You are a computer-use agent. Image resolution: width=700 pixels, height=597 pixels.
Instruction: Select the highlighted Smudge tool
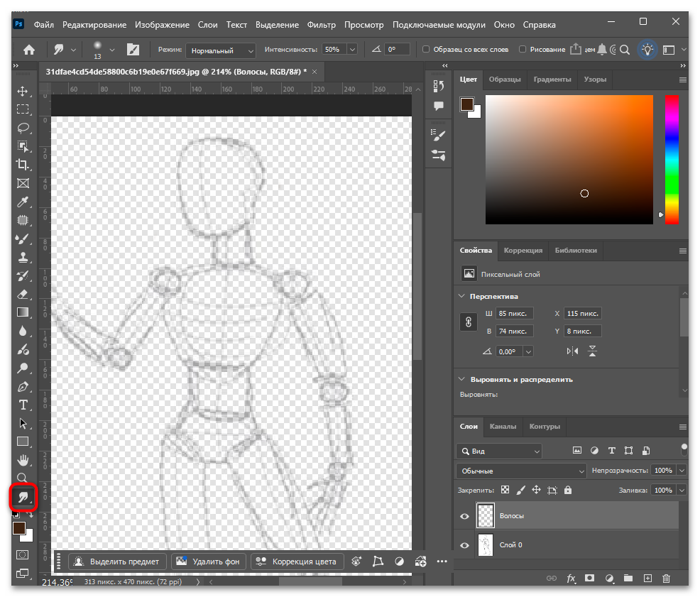[23, 497]
